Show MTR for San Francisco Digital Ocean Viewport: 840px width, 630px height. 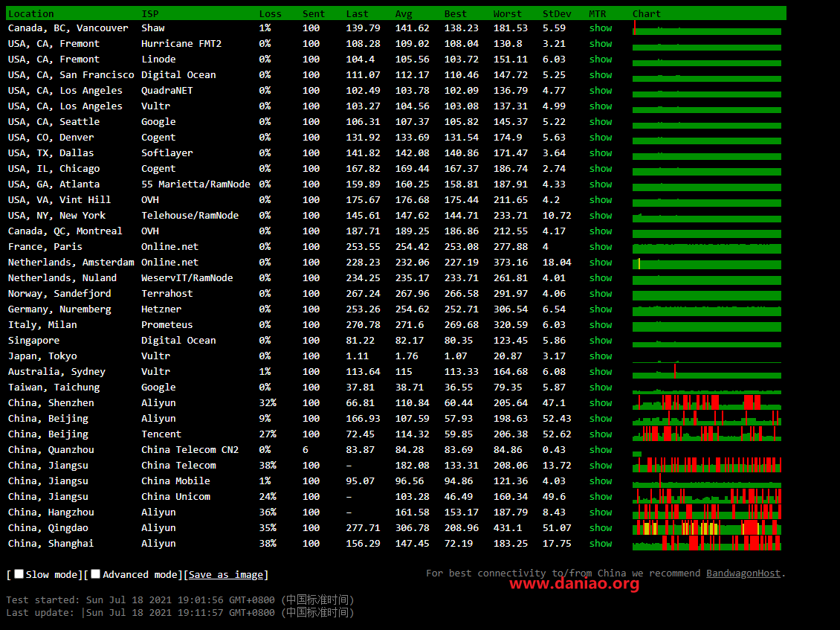[601, 74]
